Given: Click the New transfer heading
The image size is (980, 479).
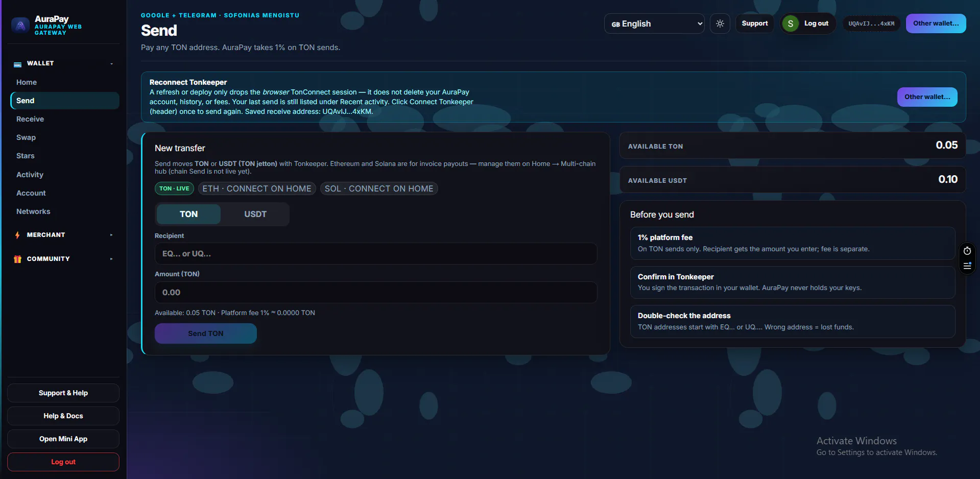Looking at the screenshot, I should [180, 148].
